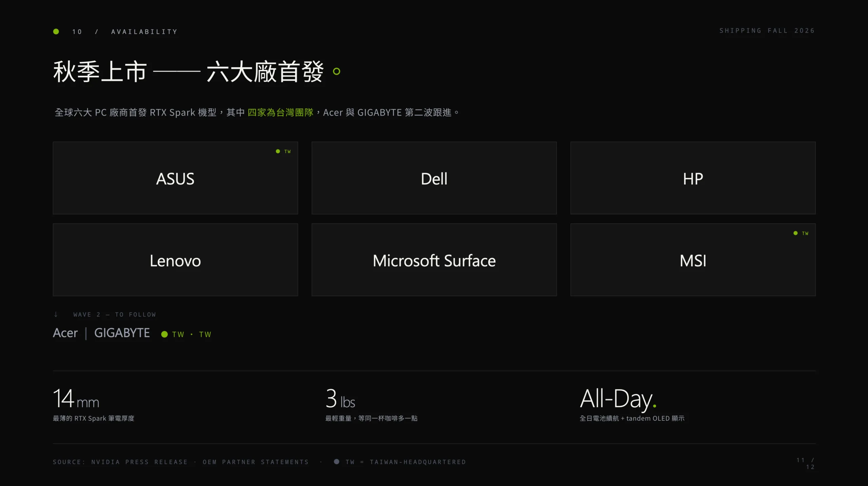Select the Microsoft Surface card
868x486 pixels.
pyautogui.click(x=434, y=260)
